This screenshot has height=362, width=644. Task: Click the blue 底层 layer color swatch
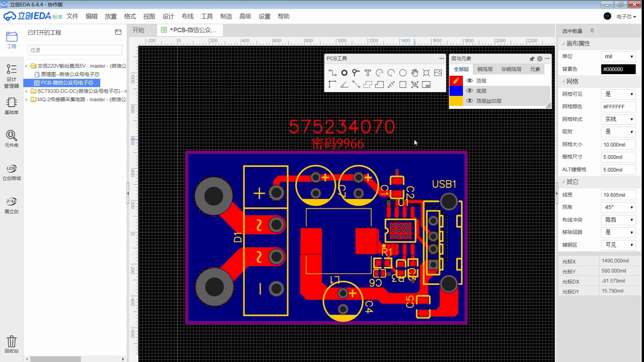coord(456,91)
